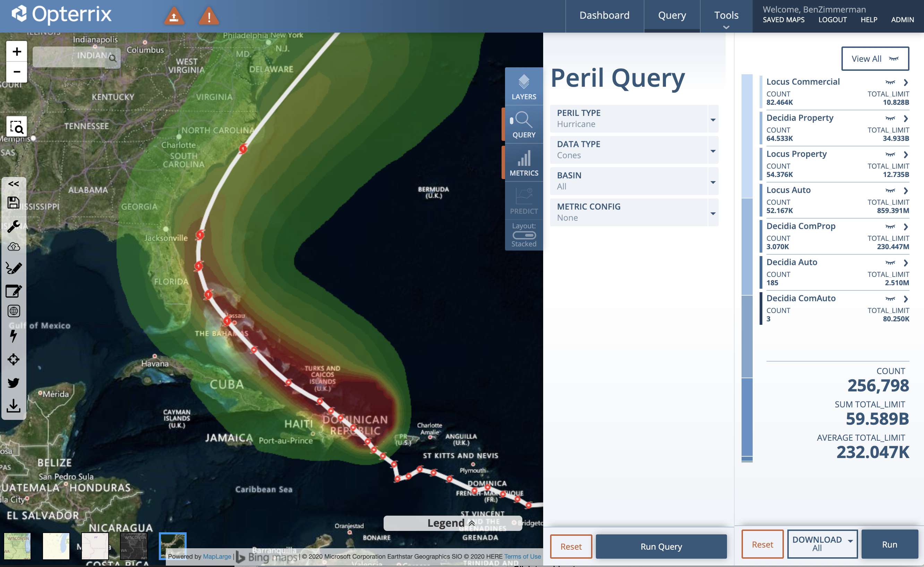Click the lightning bolt icon
Viewport: 924px width, 567px height.
coord(14,336)
